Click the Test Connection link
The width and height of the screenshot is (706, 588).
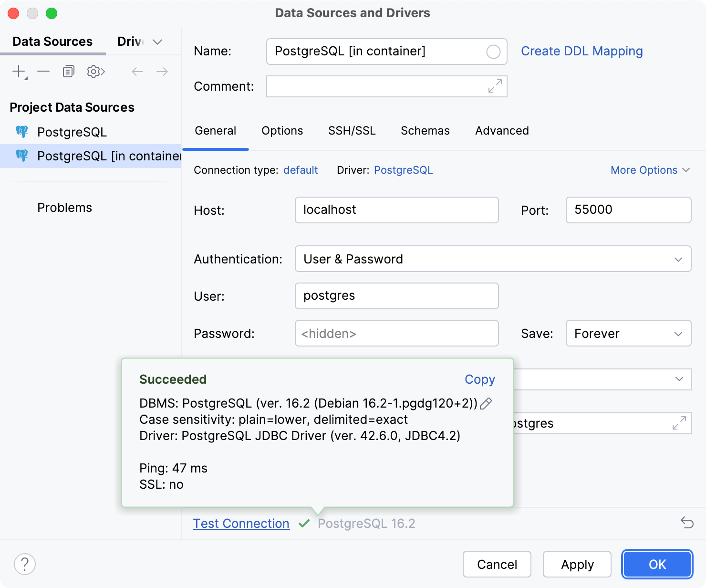tap(241, 523)
